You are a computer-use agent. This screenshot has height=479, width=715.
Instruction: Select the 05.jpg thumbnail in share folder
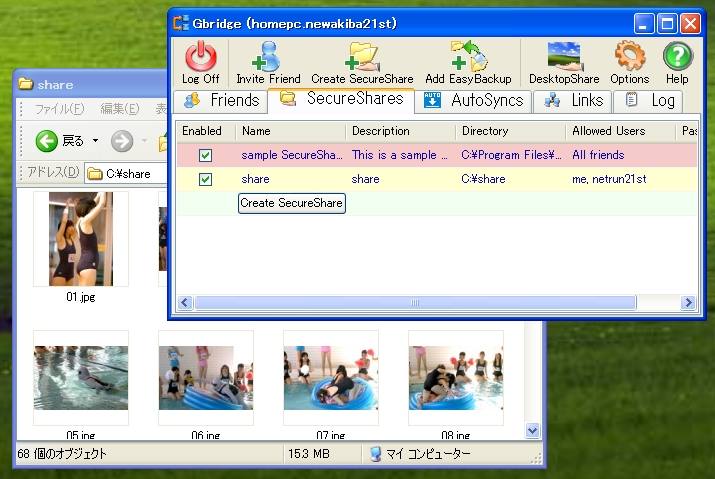point(81,378)
